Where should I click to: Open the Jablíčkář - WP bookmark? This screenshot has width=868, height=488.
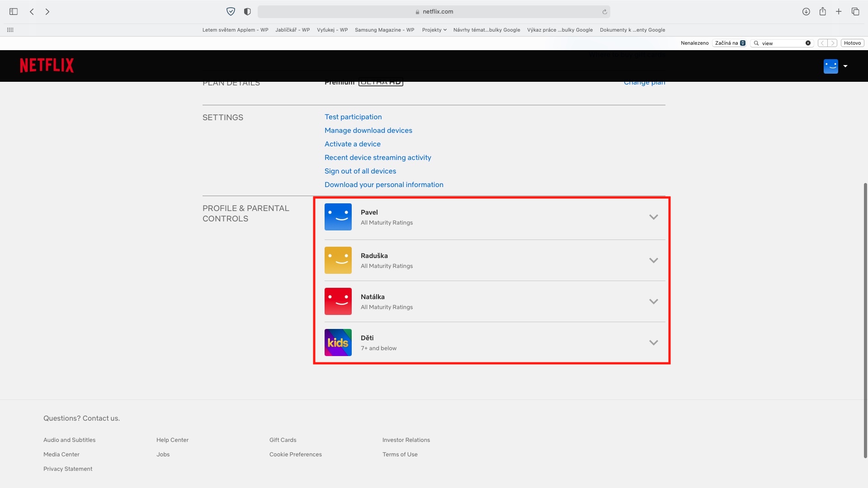tap(292, 30)
